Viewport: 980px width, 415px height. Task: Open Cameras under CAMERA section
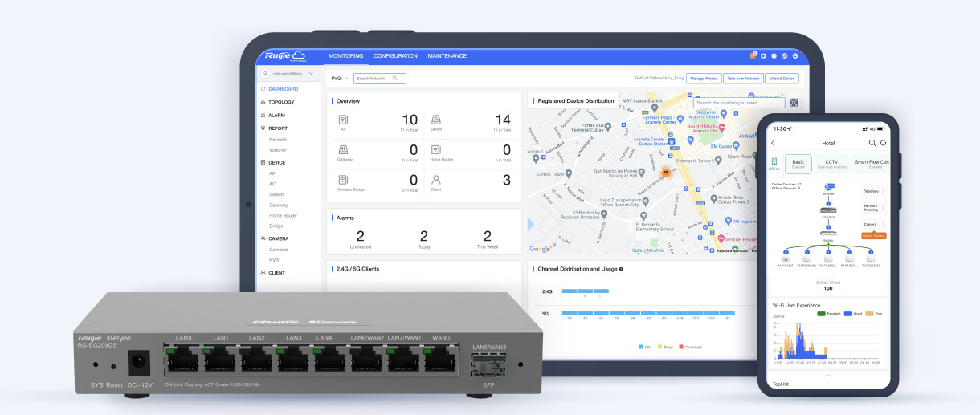(279, 250)
